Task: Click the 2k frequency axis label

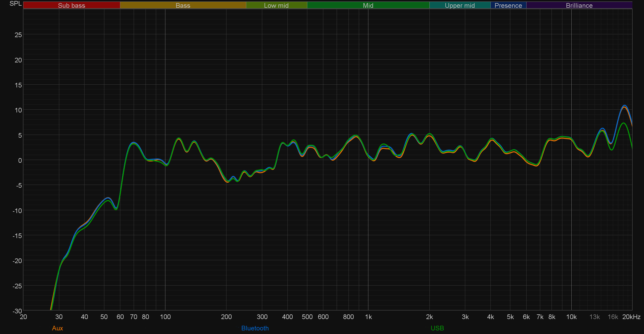Action: pos(429,317)
